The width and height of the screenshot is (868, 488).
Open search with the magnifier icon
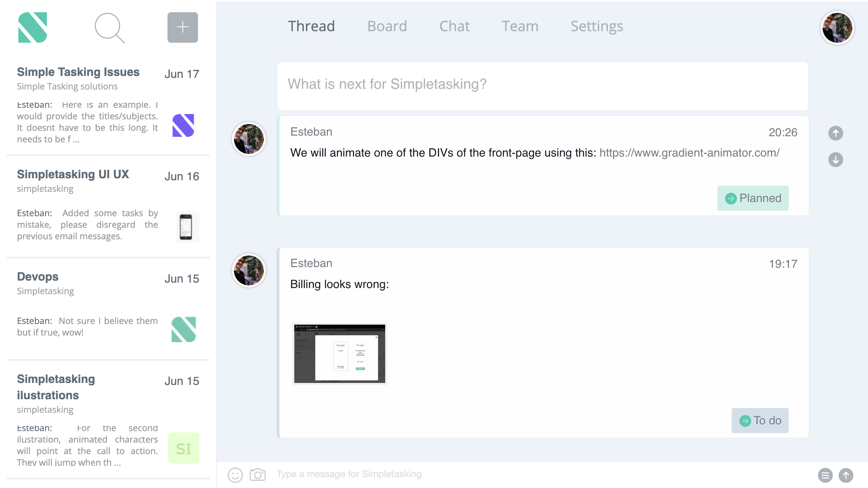pos(110,28)
